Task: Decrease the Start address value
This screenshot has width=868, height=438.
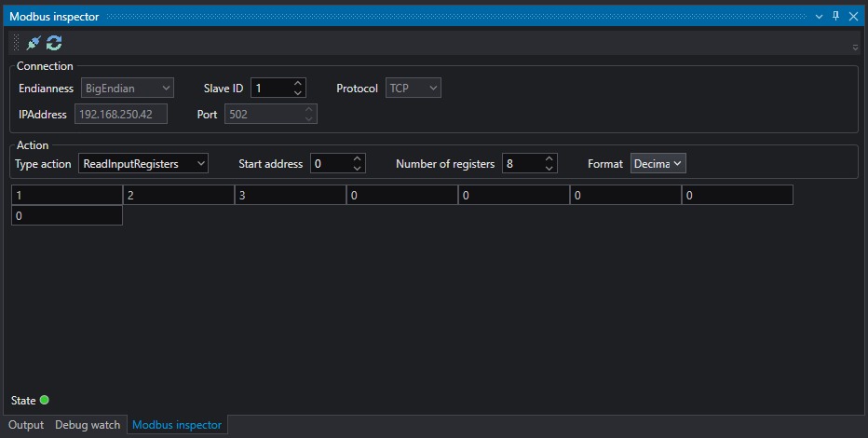Action: 358,168
